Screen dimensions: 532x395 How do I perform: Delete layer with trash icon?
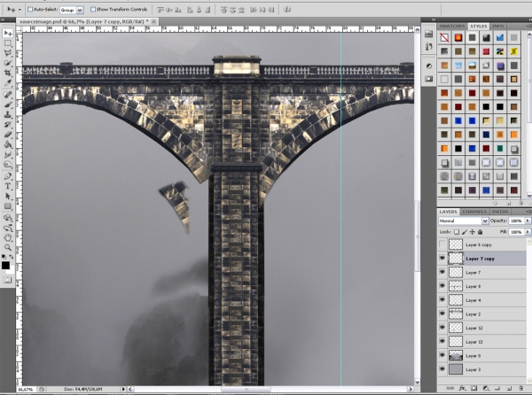pos(520,388)
